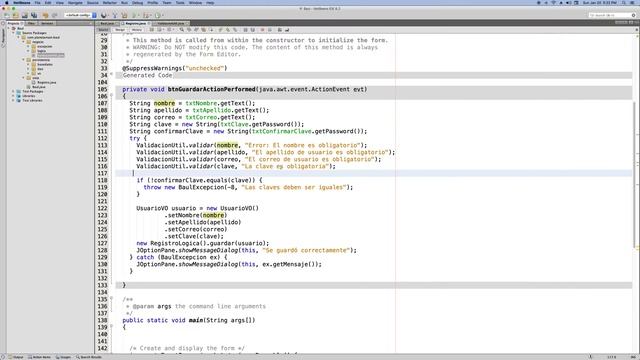
Task: Switch to the Services panel tab
Action: tap(47, 23)
